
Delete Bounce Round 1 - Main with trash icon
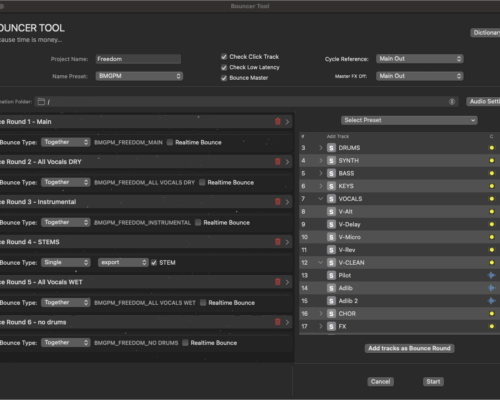click(278, 121)
